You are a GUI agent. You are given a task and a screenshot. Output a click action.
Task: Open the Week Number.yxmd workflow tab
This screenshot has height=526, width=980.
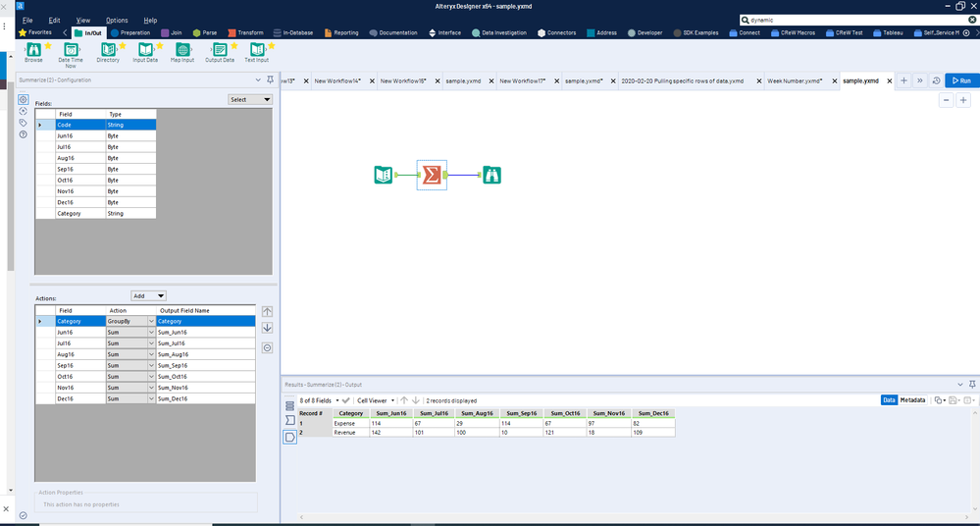795,80
